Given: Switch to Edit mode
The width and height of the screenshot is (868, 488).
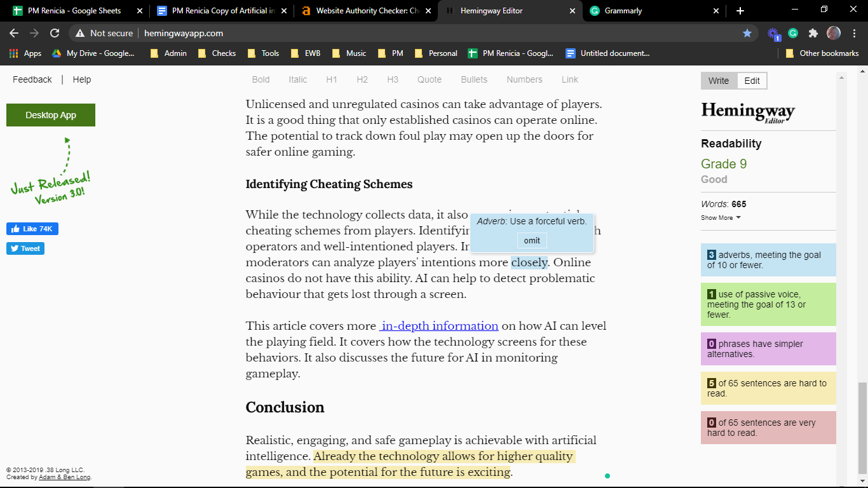Looking at the screenshot, I should coord(752,81).
